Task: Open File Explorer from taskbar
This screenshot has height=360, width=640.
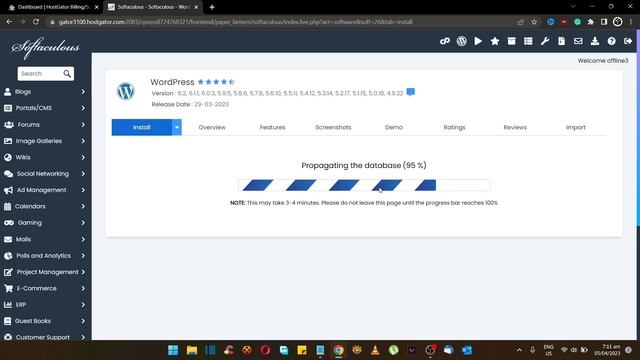Action: [x=192, y=350]
